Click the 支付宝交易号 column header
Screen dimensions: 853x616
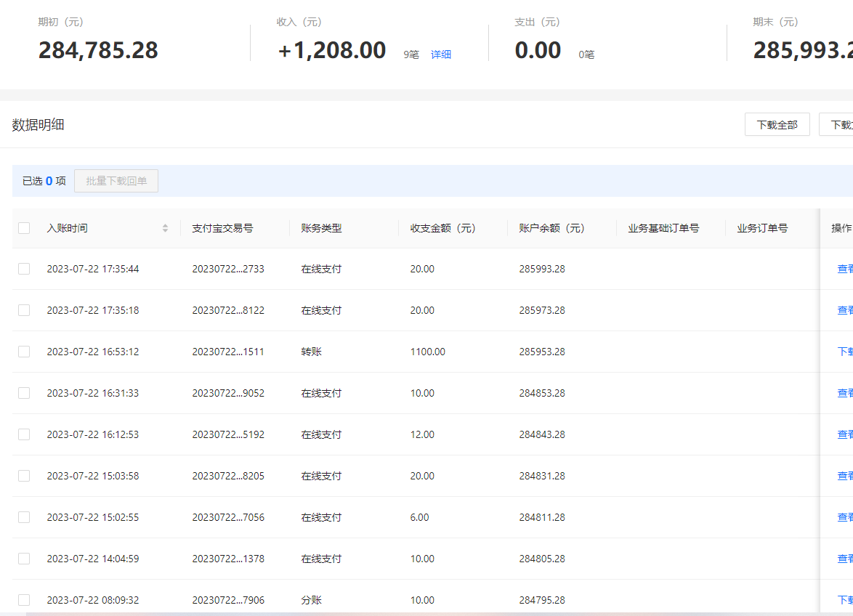(x=222, y=228)
